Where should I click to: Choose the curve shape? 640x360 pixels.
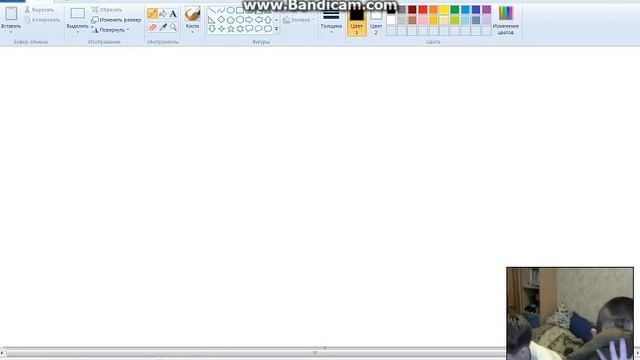point(221,10)
